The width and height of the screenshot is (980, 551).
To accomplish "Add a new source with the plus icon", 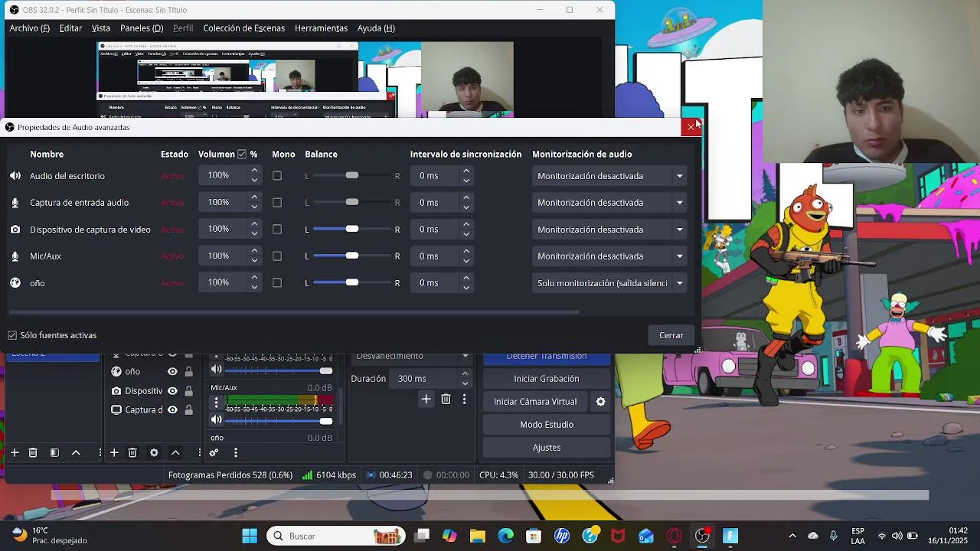I will (x=114, y=453).
